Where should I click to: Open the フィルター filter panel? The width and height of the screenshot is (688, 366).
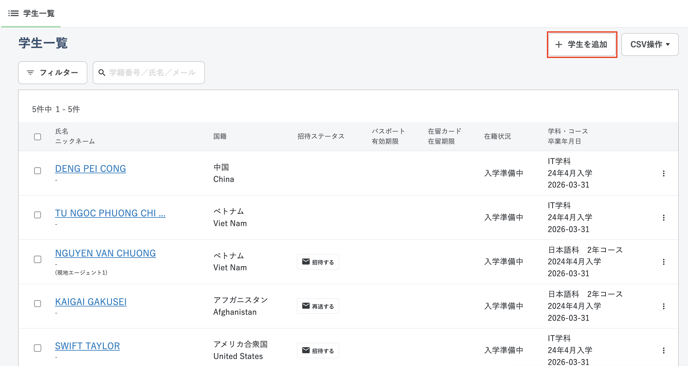[x=53, y=72]
